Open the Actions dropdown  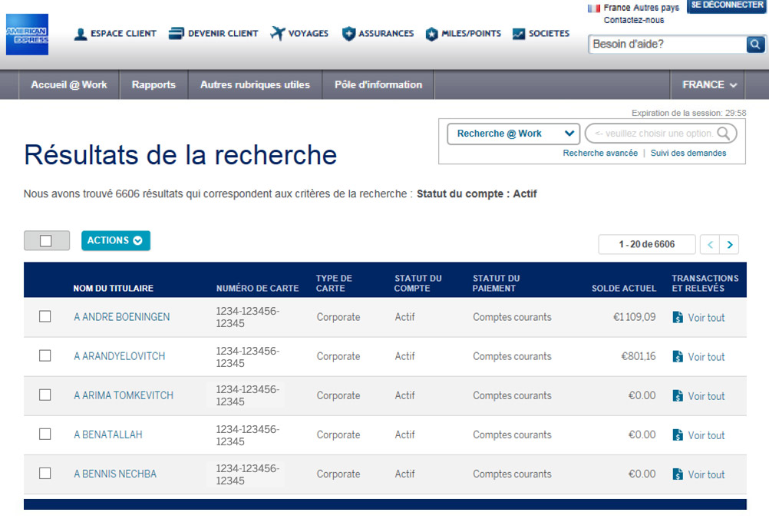point(116,240)
